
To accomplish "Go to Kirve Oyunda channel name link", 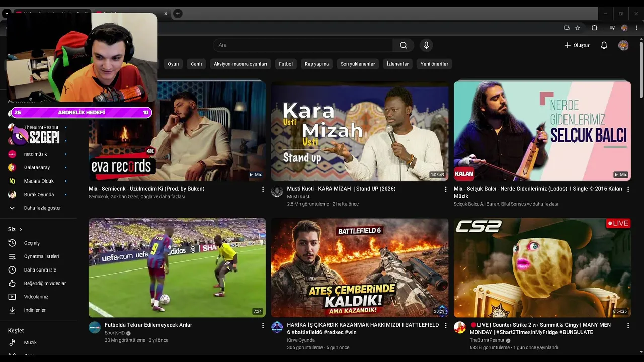I will pyautogui.click(x=301, y=340).
